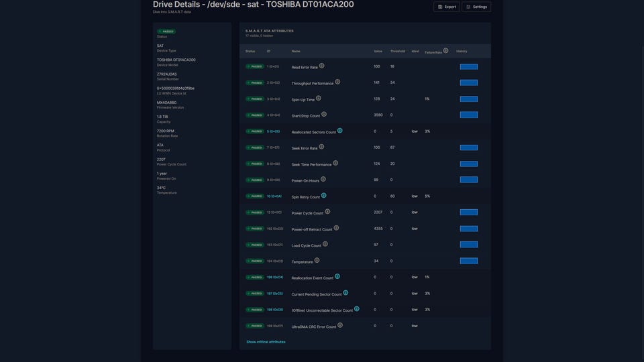Image resolution: width=644 pixels, height=362 pixels.
Task: Click history bar for Power Cycle Count
Action: click(x=469, y=213)
